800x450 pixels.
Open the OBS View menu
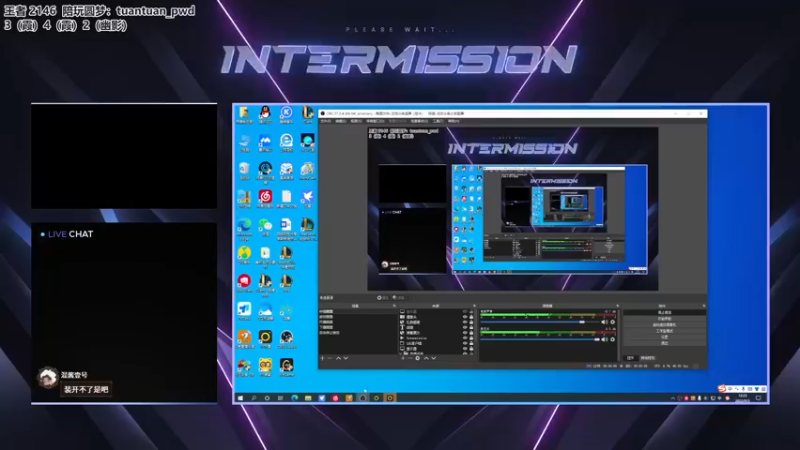356,121
